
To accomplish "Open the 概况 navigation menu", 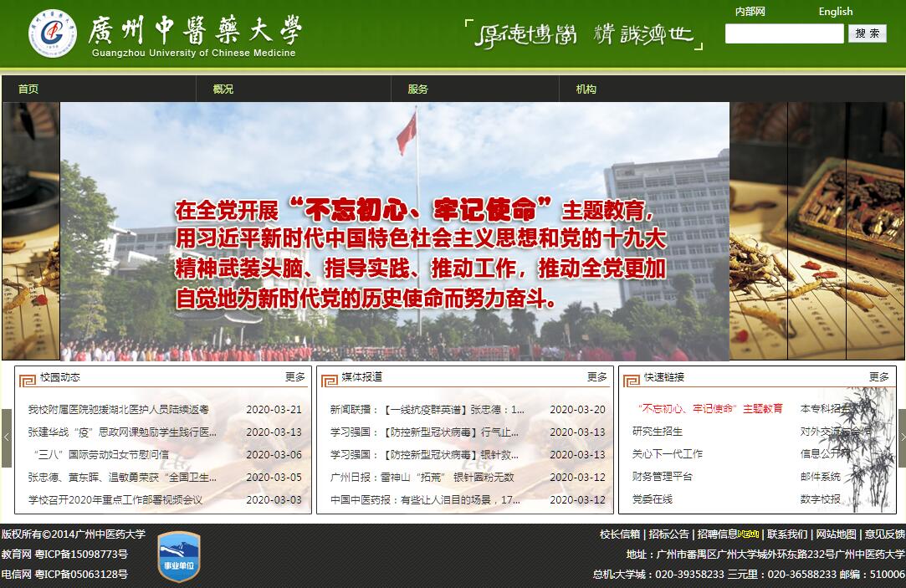I will tap(223, 89).
